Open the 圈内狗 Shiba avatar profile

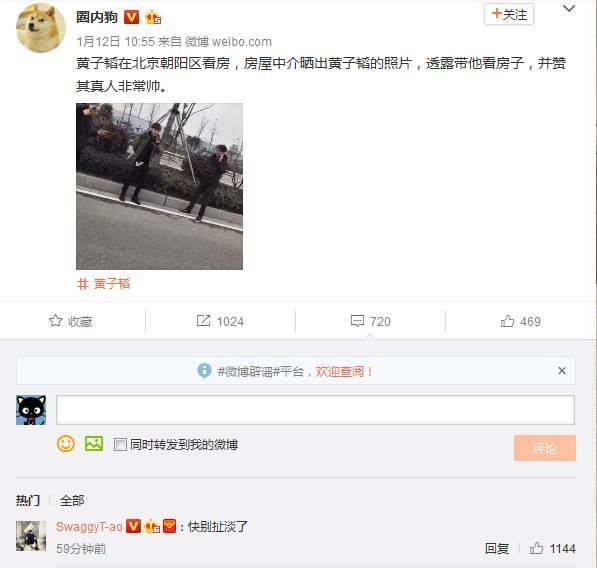point(41,27)
